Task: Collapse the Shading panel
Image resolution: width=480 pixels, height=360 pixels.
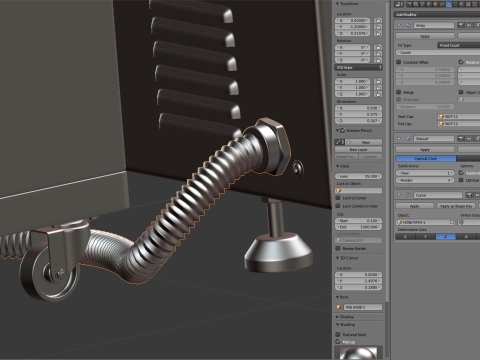Action: click(337, 324)
